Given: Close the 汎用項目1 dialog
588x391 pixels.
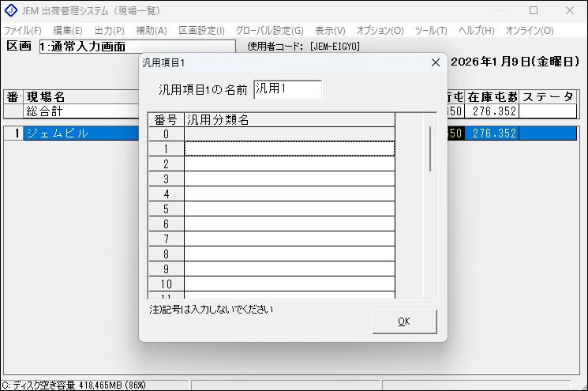Looking at the screenshot, I should point(434,62).
